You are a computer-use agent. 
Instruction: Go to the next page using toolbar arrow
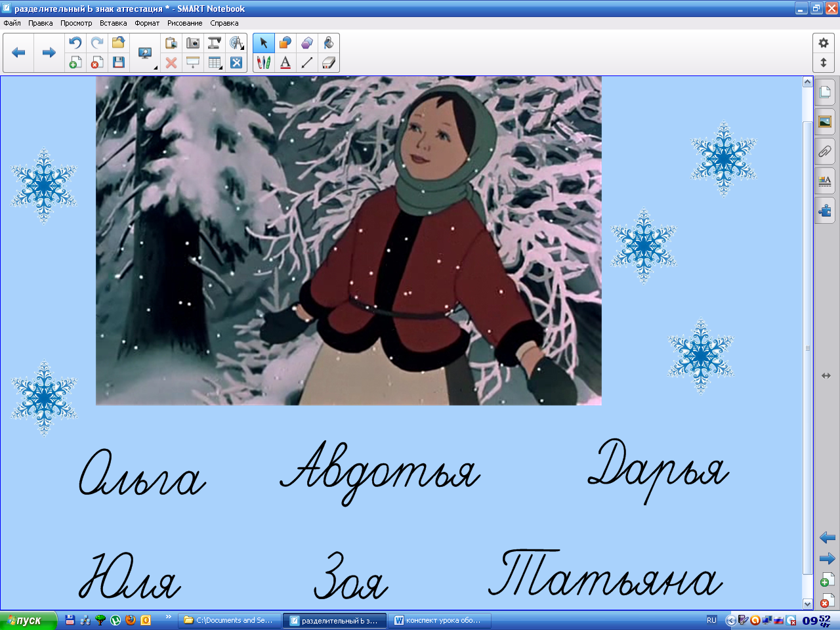click(49, 52)
